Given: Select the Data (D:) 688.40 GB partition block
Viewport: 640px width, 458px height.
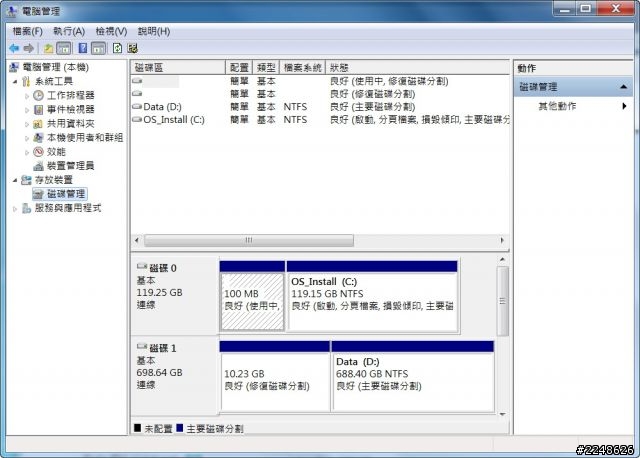Looking at the screenshot, I should pos(413,381).
